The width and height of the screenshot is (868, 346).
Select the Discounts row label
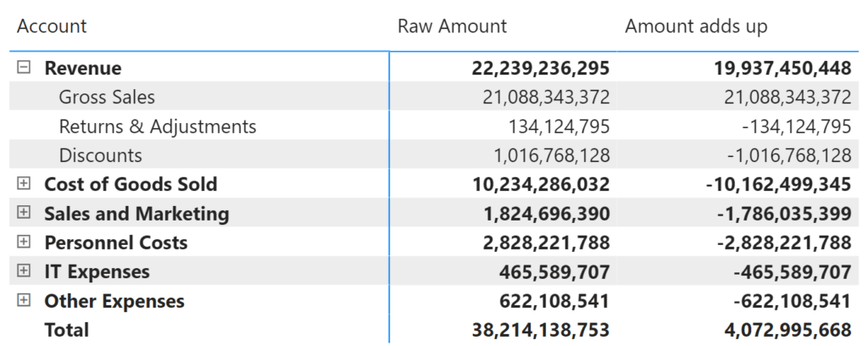[x=100, y=155]
